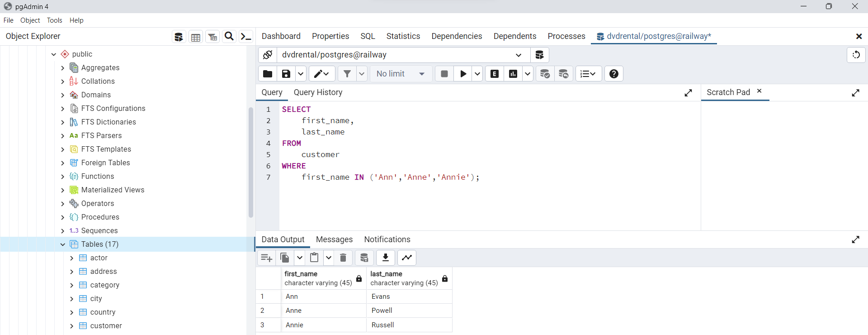Copy selected rows with the Copy icon

(x=285, y=258)
